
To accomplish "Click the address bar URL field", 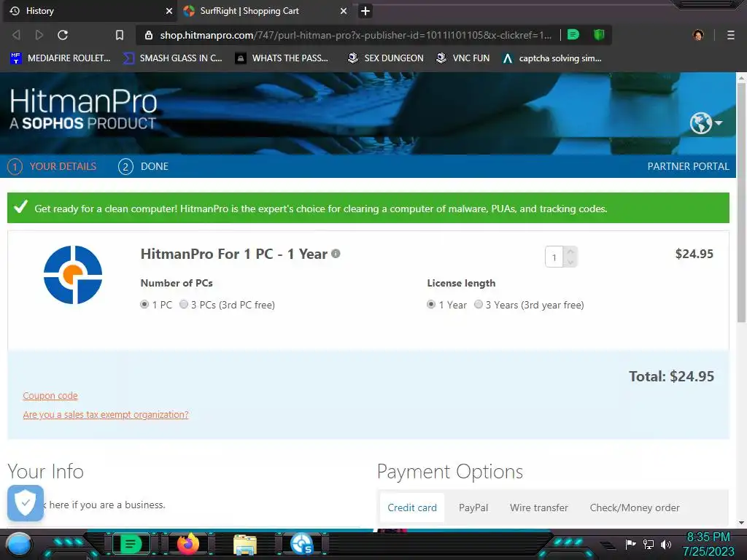I will point(355,35).
